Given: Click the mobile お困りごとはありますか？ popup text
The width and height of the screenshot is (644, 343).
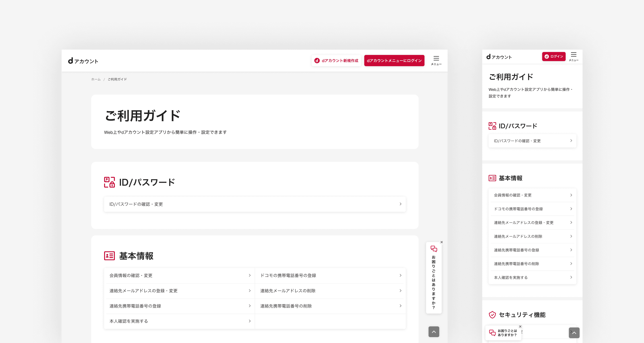Looking at the screenshot, I should 507,333.
